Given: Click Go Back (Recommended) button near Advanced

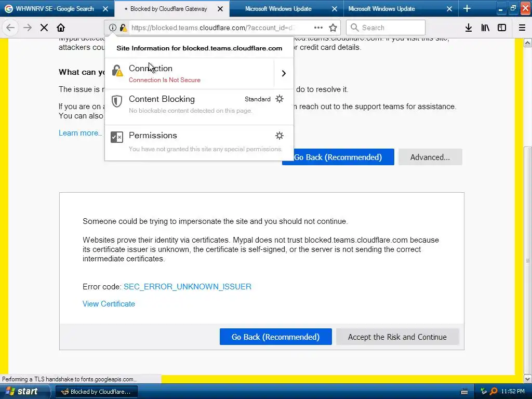Looking at the screenshot, I should (338, 157).
